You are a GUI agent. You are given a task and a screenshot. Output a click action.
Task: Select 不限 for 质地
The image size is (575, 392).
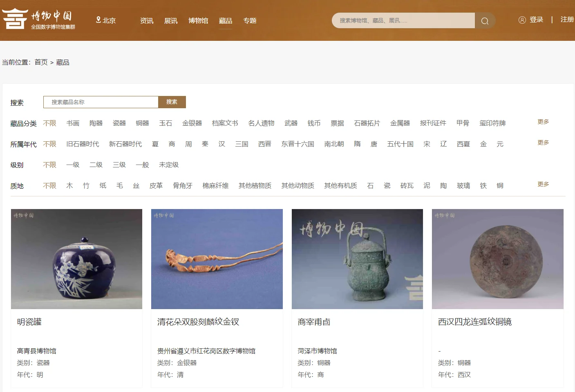49,185
